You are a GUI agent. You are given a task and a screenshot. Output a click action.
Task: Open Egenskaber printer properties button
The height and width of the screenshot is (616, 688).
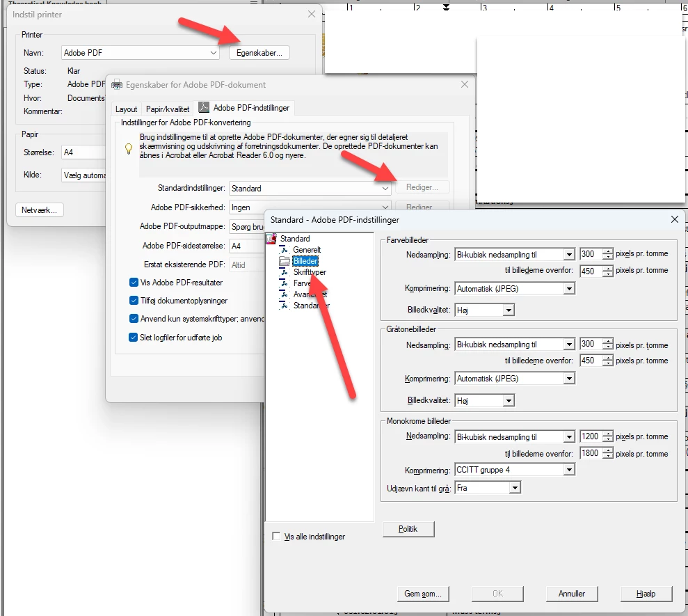point(259,53)
